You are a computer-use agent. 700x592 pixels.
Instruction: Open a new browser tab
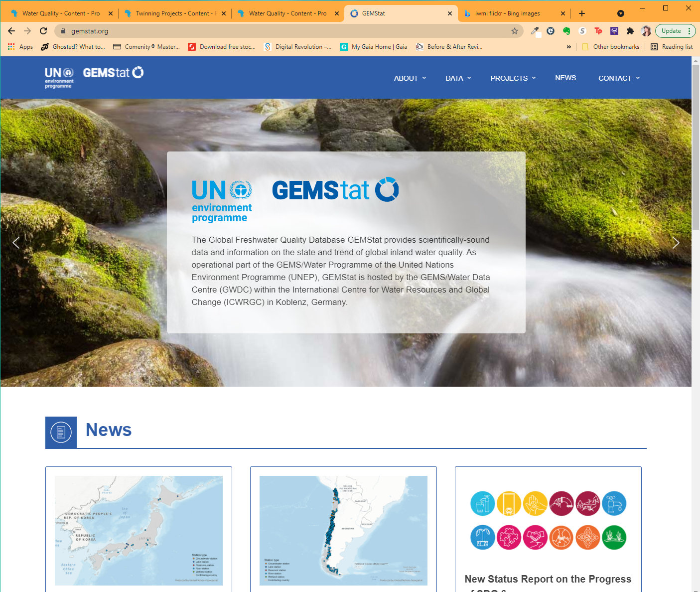pos(582,13)
